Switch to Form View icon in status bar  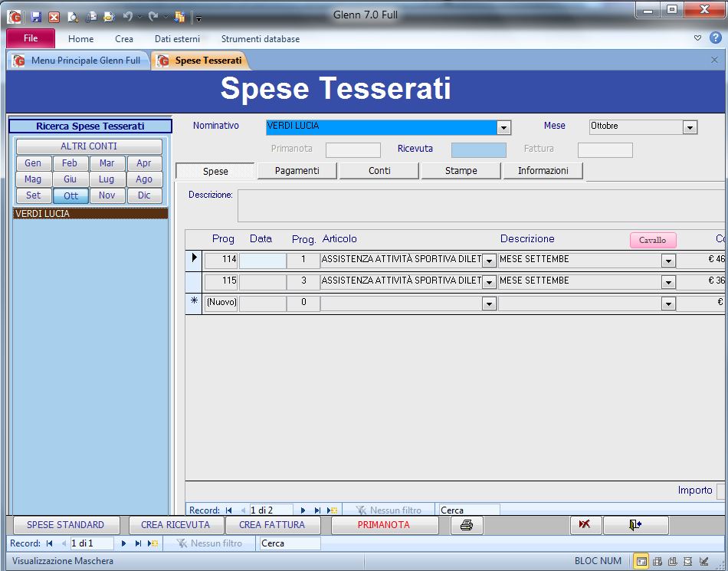click(641, 561)
